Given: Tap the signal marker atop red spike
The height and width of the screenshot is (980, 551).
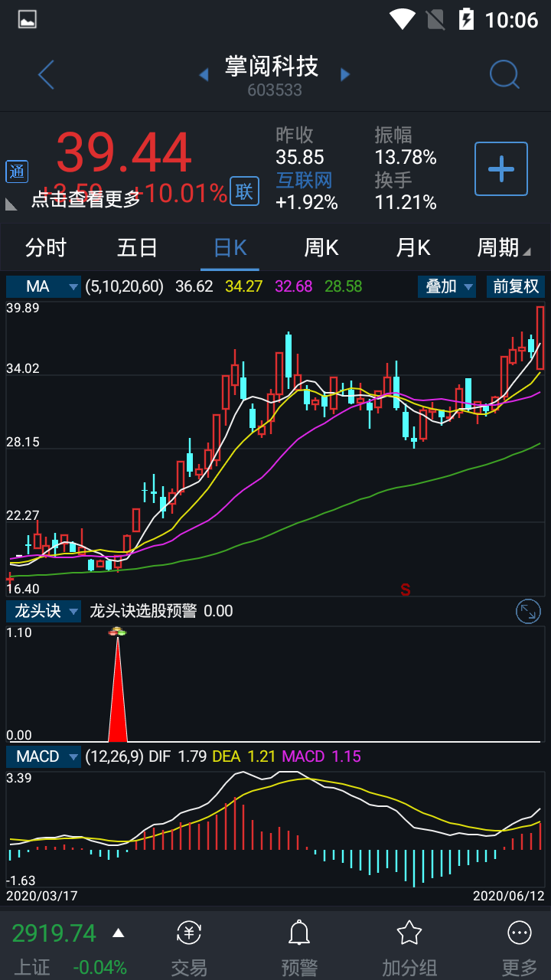Looking at the screenshot, I should click(x=117, y=632).
